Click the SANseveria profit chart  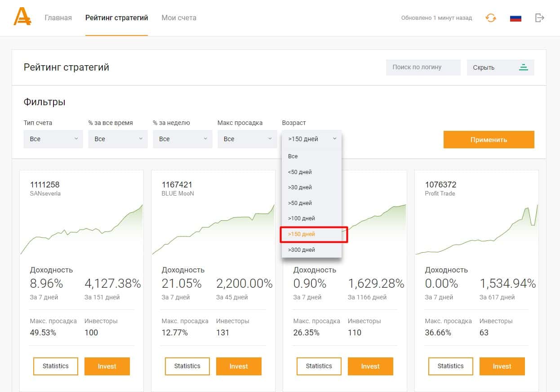pyautogui.click(x=81, y=230)
